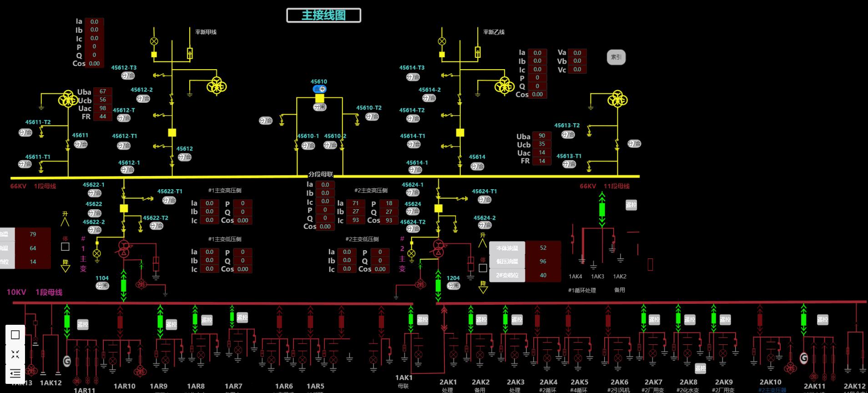This screenshot has height=393, width=868.
Task: Click the green breaker under 66KV 11段母线
Action: (602, 210)
